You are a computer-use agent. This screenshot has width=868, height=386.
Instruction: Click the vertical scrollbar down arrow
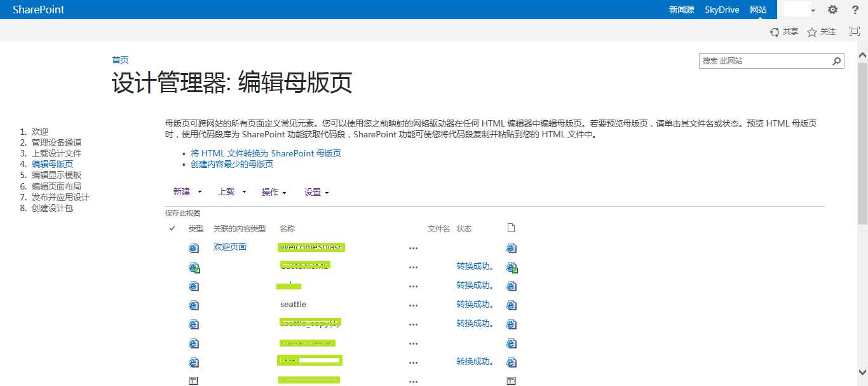click(862, 371)
